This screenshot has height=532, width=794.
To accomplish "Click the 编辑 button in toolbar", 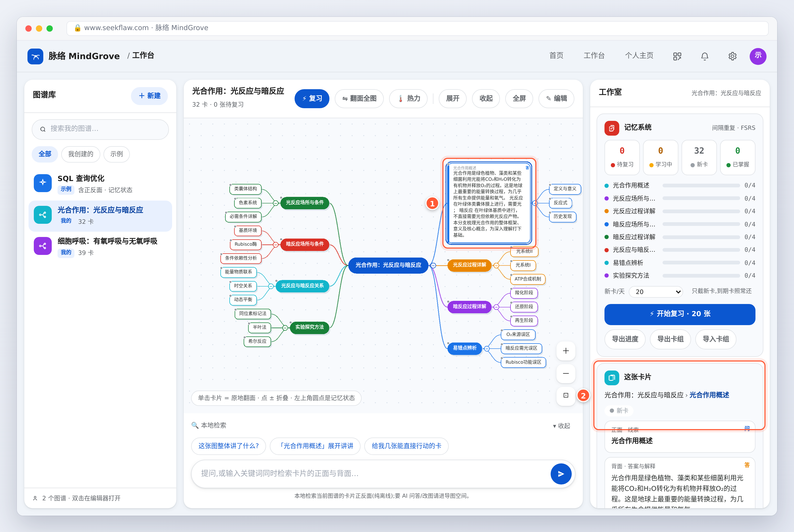I will [x=556, y=99].
